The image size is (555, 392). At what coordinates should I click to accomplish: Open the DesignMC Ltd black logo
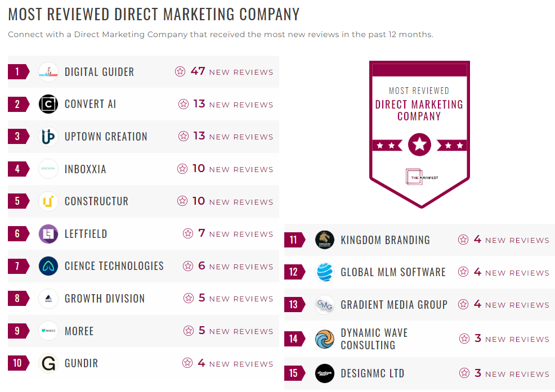325,373
